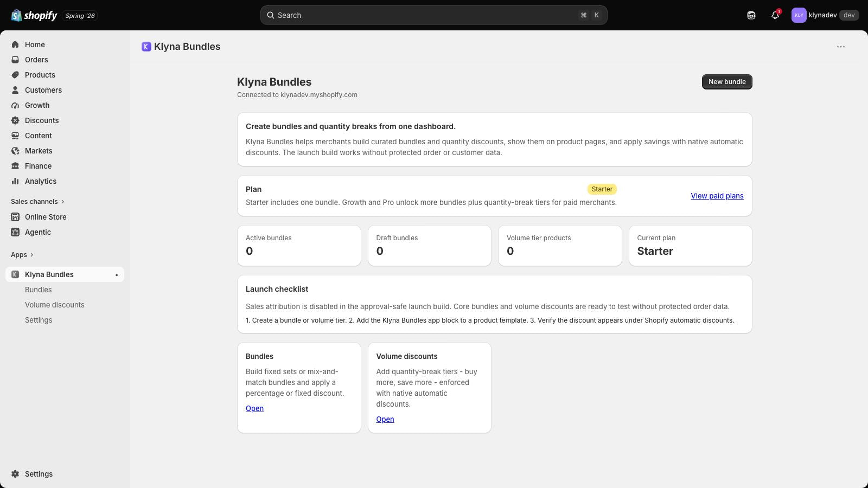
Task: Click the Discounts badge icon
Action: coord(15,120)
